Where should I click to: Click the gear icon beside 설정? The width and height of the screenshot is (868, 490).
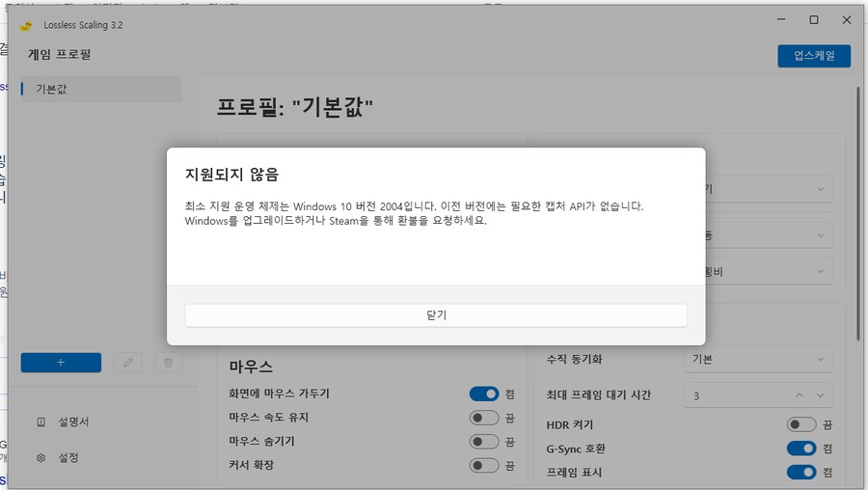click(x=41, y=458)
